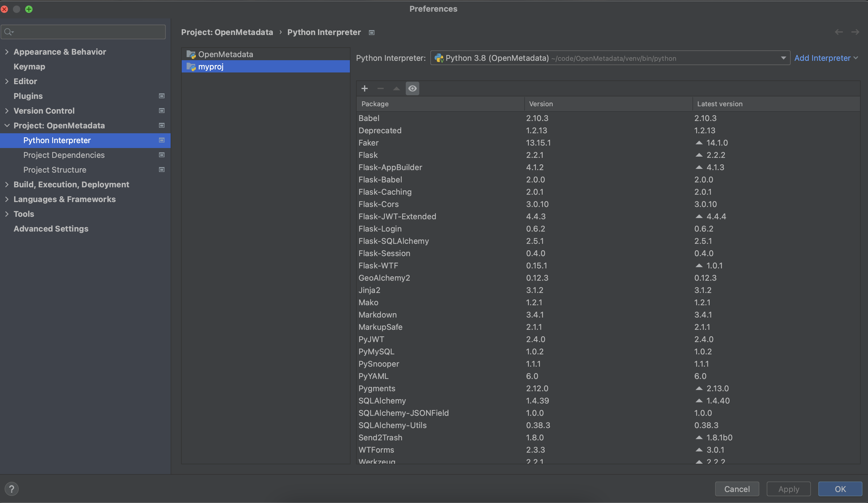Expand the Appearance & Behavior section
The width and height of the screenshot is (868, 503).
point(7,52)
